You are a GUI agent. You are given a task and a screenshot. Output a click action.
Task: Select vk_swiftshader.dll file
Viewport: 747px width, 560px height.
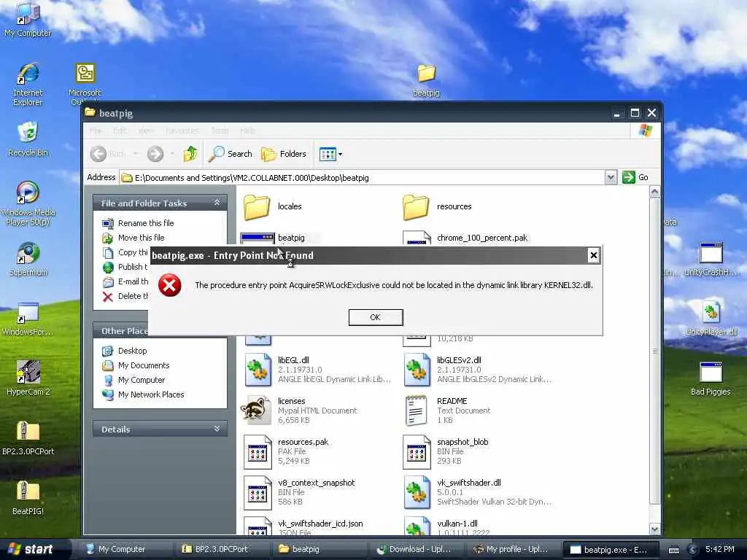[x=477, y=492]
